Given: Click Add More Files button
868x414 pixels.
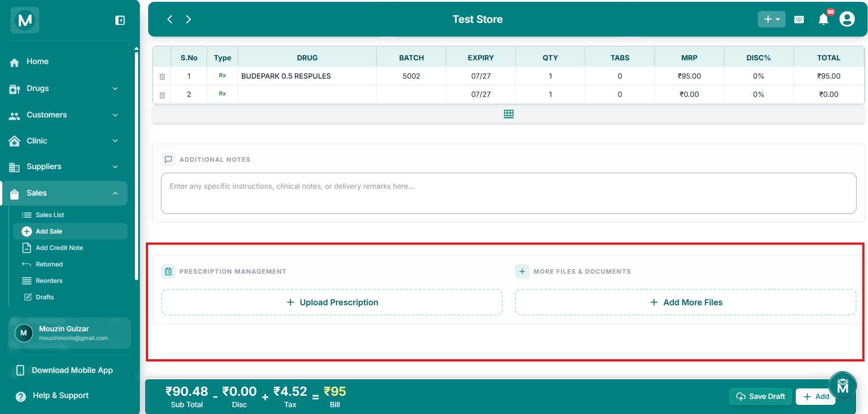Looking at the screenshot, I should (x=686, y=302).
